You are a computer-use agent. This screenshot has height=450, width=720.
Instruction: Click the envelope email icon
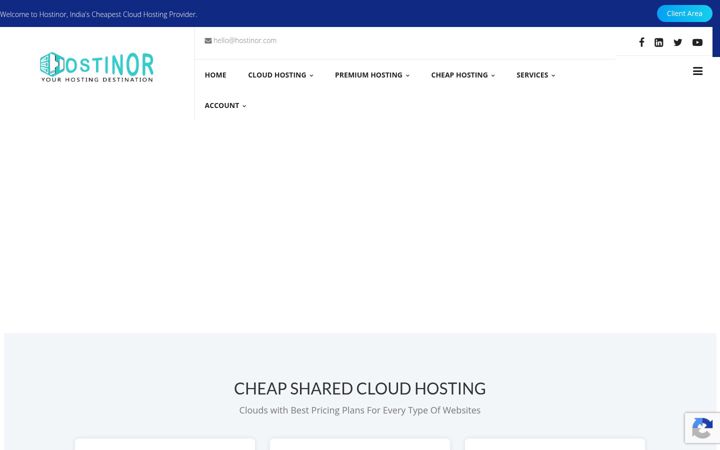coord(208,40)
